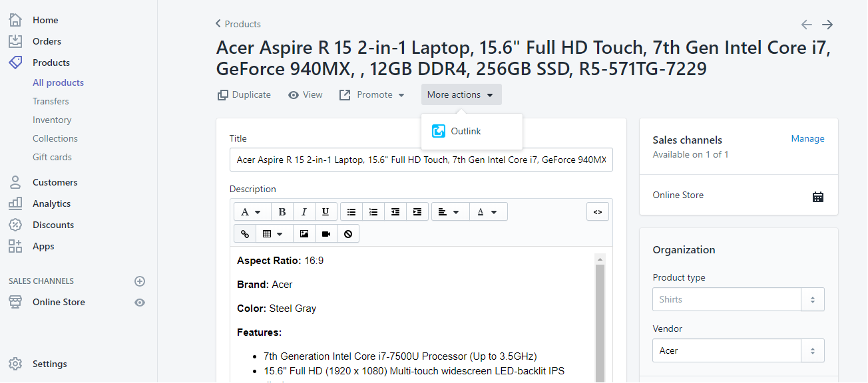The height and width of the screenshot is (383, 868).
Task: Click the Discounts percent badge icon
Action: click(x=15, y=225)
